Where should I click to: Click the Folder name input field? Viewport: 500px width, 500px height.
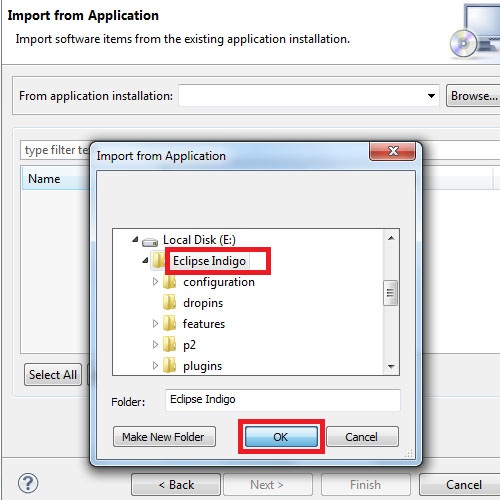pos(283,400)
